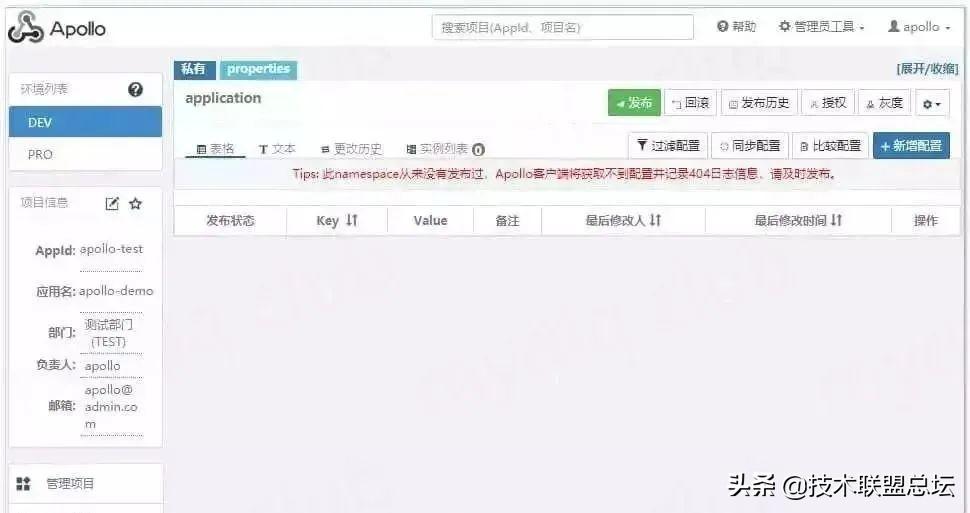The width and height of the screenshot is (970, 513).
Task: Sort by 最后修改人 column arrows
Action: tap(656, 220)
